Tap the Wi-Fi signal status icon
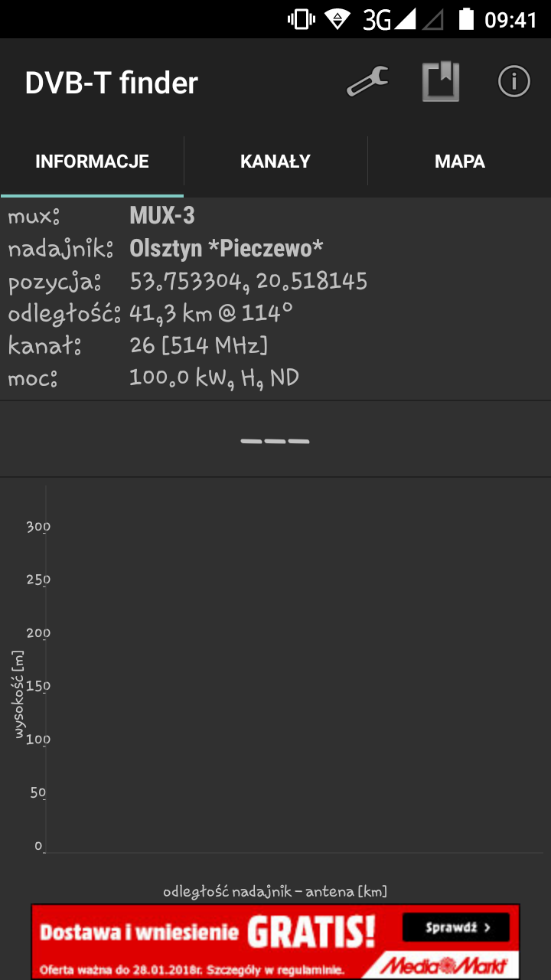 click(337, 19)
